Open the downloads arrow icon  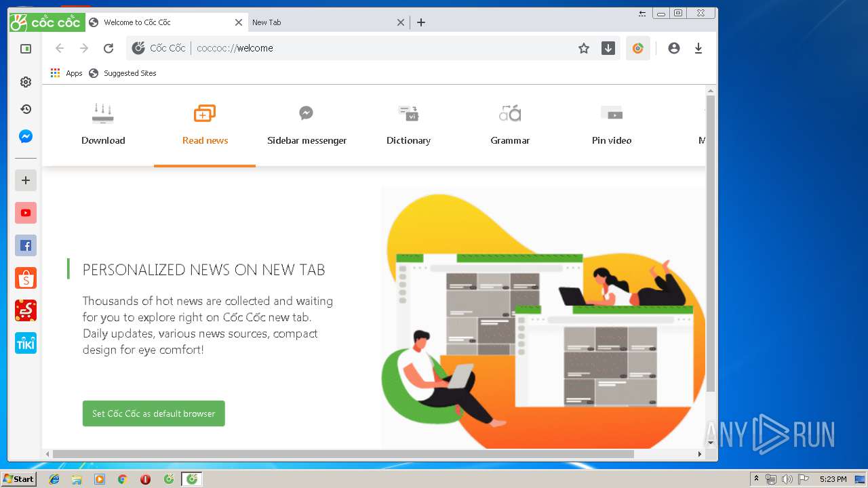(x=698, y=48)
